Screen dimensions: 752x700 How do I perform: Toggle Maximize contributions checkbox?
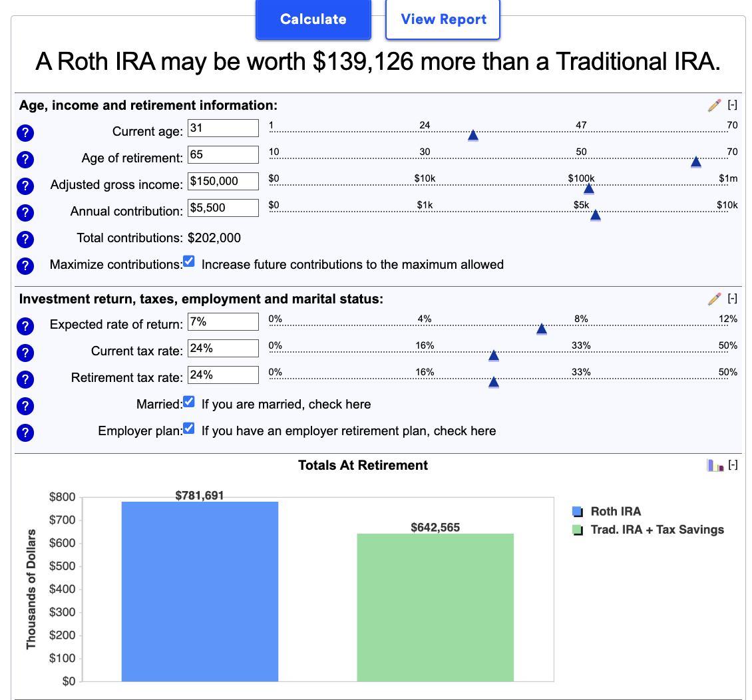click(189, 262)
